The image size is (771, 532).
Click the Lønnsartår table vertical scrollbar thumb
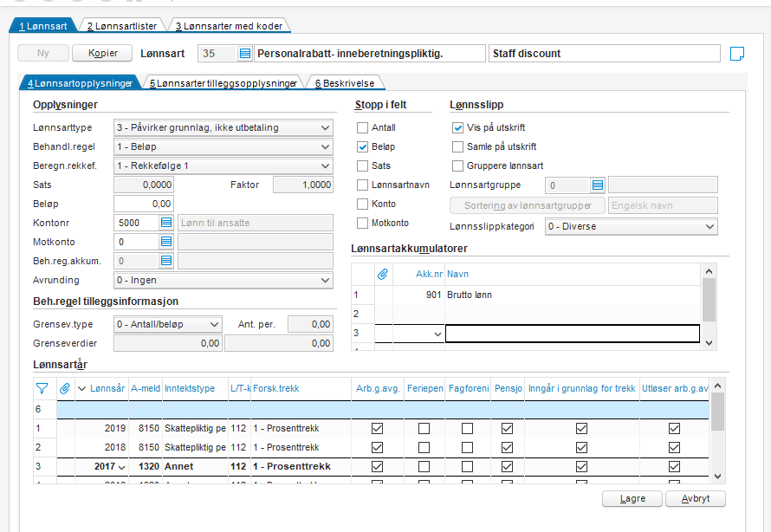(x=717, y=412)
